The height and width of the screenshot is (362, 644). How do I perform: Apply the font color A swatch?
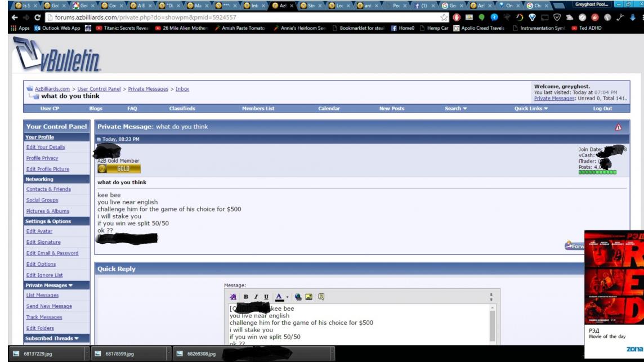[279, 297]
